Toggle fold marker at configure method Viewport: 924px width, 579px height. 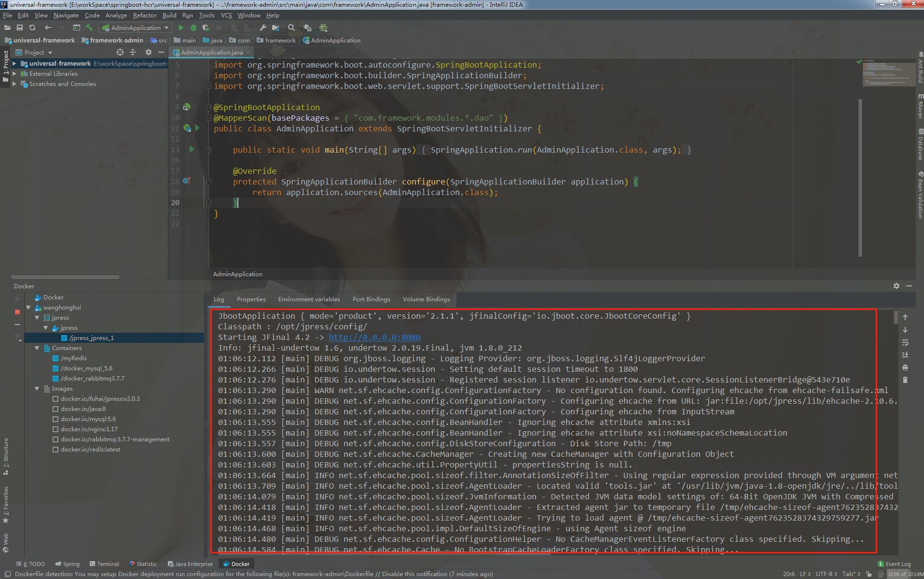point(208,182)
